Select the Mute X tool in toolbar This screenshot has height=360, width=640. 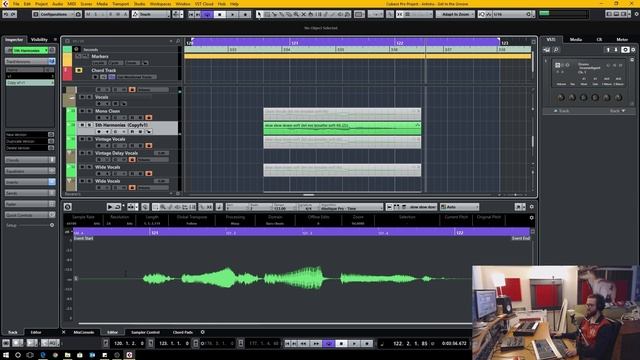pyautogui.click(x=303, y=14)
